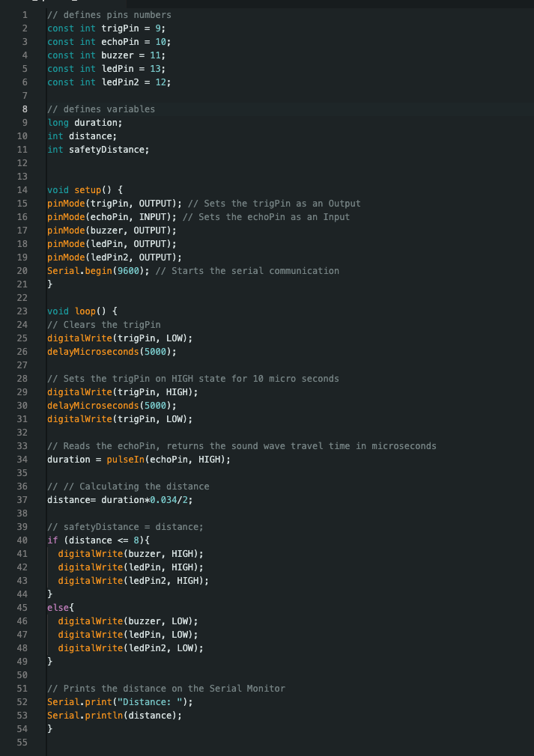Click line number 1 in the gutter
This screenshot has width=534, height=756.
coord(25,15)
